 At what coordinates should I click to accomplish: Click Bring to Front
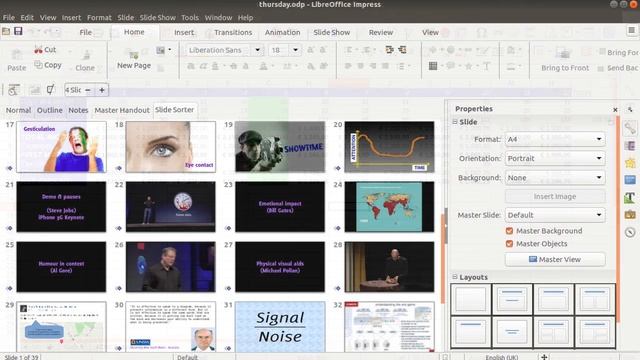565,60
